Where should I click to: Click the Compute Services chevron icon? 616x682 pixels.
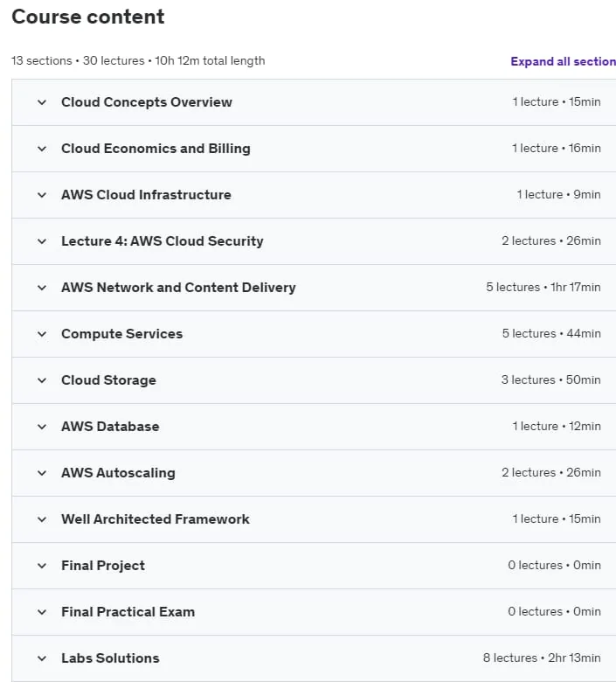coord(42,335)
